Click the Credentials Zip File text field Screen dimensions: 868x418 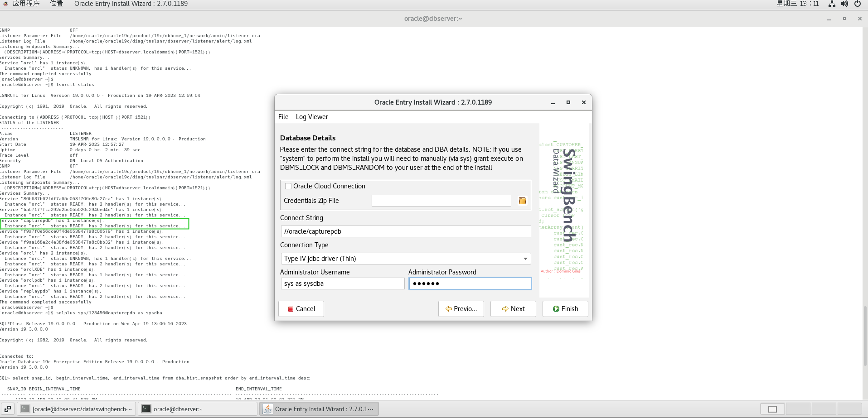(441, 201)
